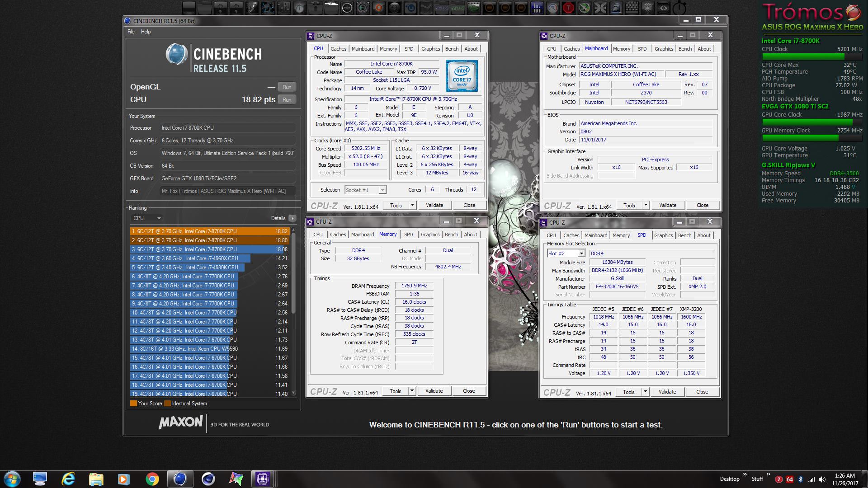The image size is (868, 488).
Task: Open Internet Explorer from the taskbar
Action: point(68,479)
